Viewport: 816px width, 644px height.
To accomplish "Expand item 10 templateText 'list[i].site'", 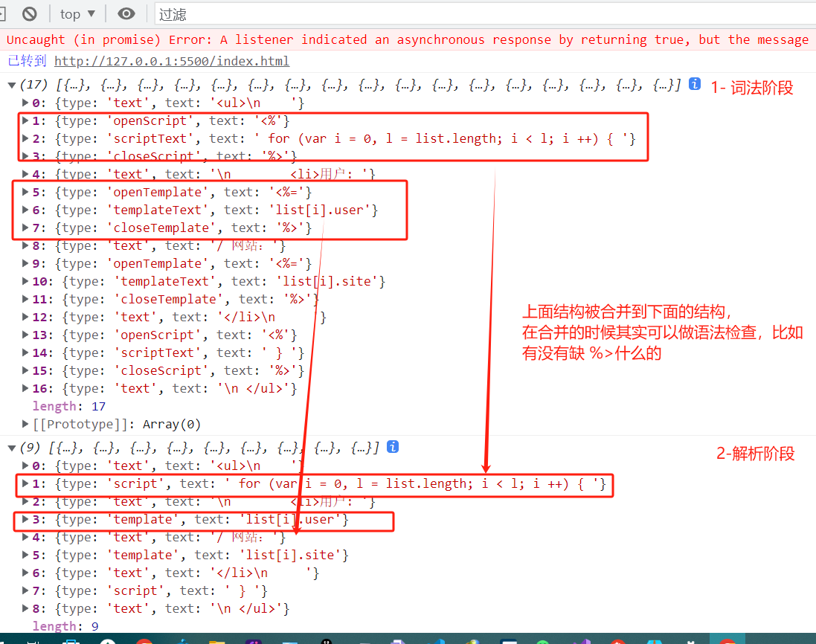I will [x=25, y=281].
